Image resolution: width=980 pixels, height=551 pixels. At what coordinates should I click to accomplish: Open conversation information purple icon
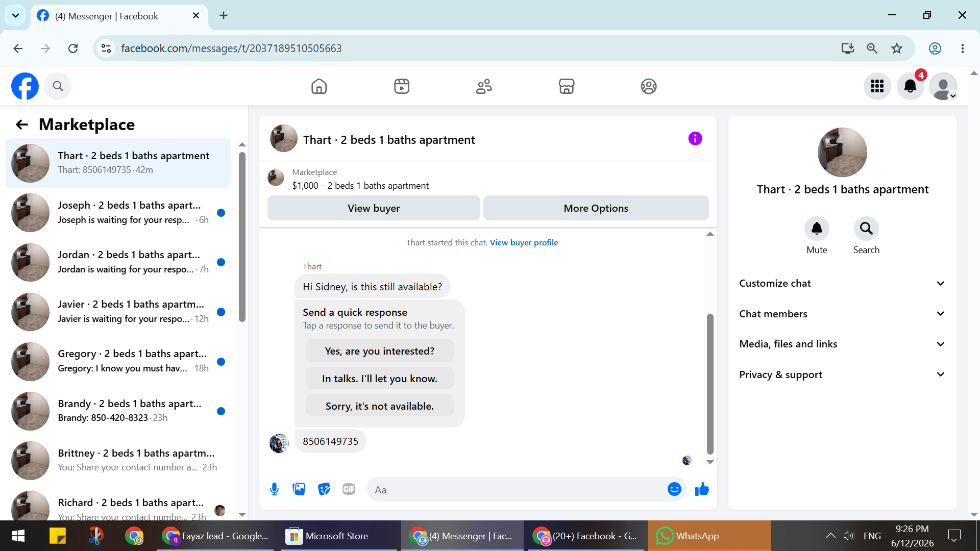point(695,138)
